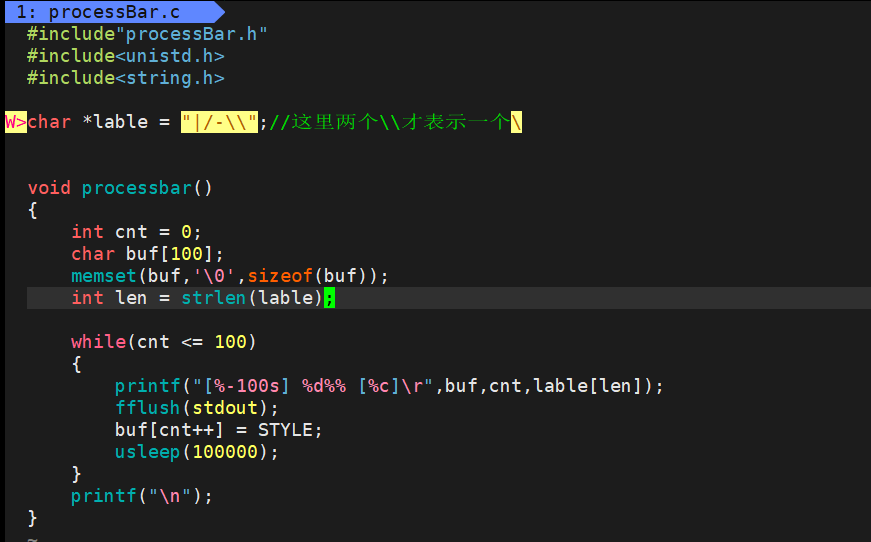Screen dimensions: 871x542
Task: Click the while(cnt <= 100) condition
Action: coord(164,342)
